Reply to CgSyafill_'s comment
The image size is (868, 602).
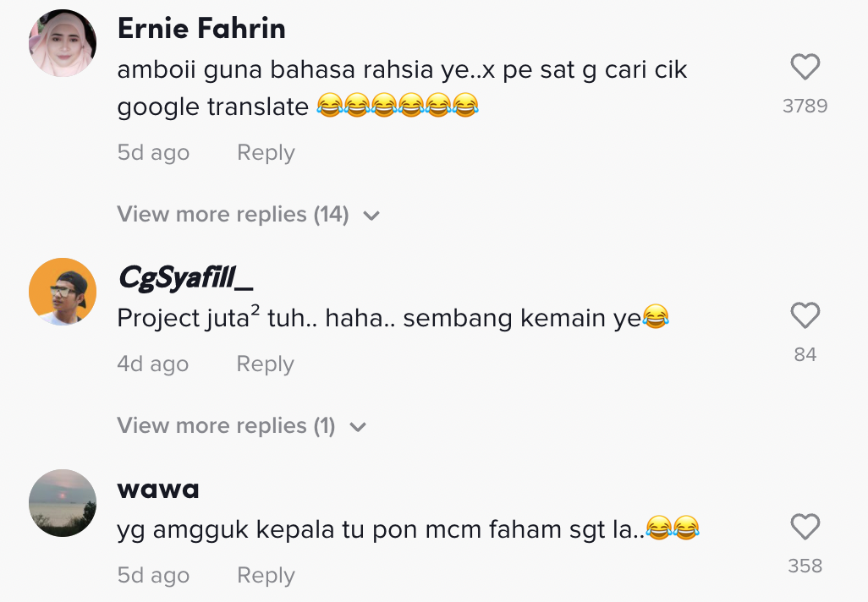point(265,364)
